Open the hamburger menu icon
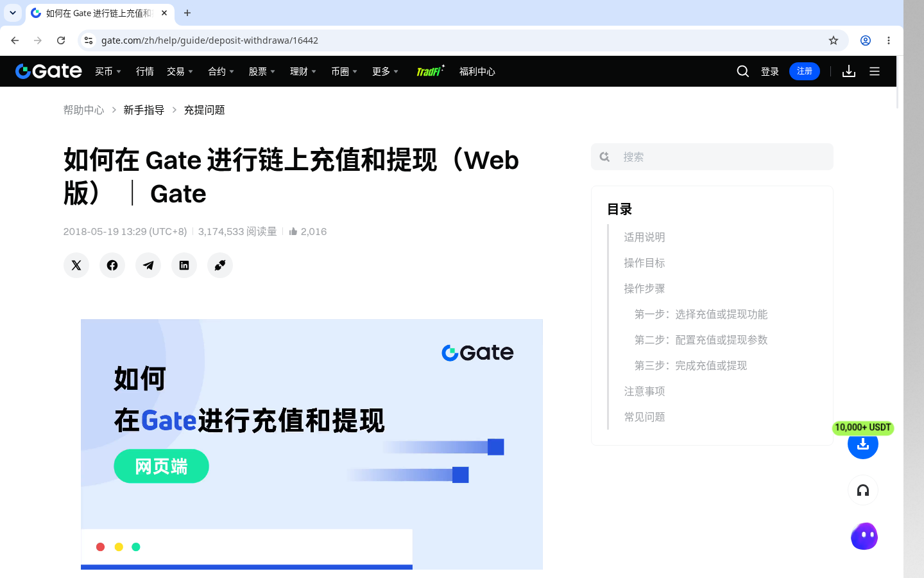 click(875, 71)
